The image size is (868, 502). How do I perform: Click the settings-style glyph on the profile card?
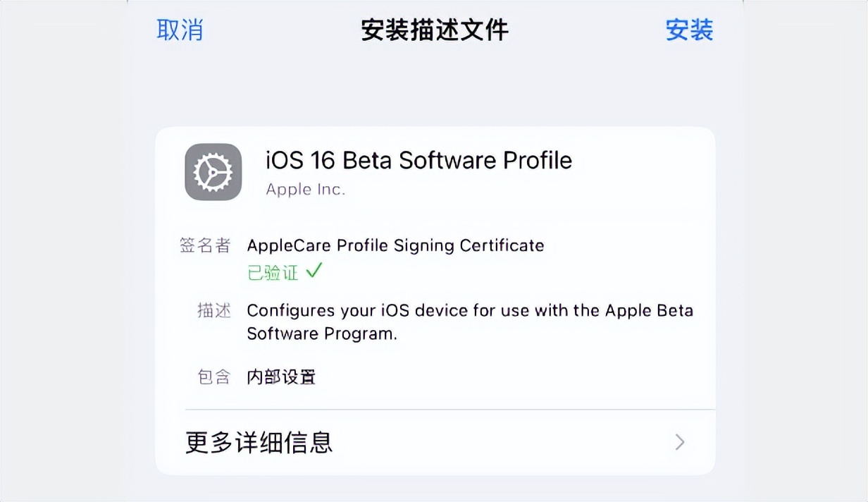click(x=212, y=171)
